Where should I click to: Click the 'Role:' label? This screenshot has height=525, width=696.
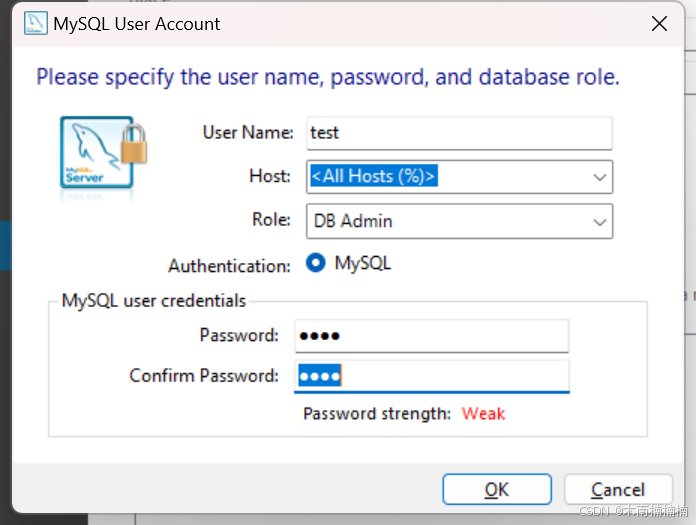pyautogui.click(x=271, y=220)
